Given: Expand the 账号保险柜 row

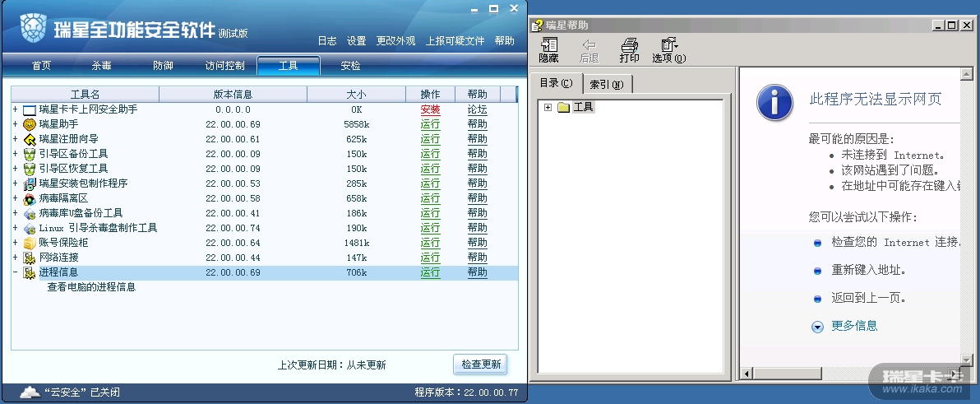Looking at the screenshot, I should click(x=16, y=243).
